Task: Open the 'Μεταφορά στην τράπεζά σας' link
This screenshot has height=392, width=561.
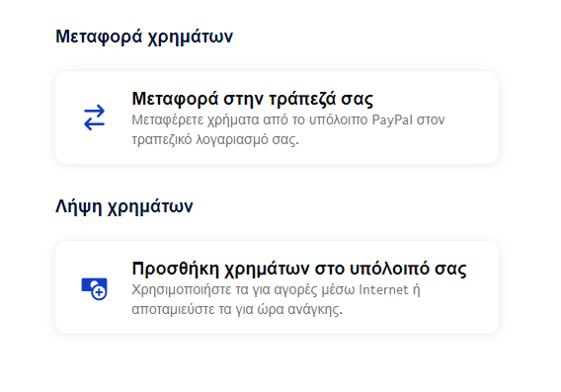Action: (x=252, y=99)
